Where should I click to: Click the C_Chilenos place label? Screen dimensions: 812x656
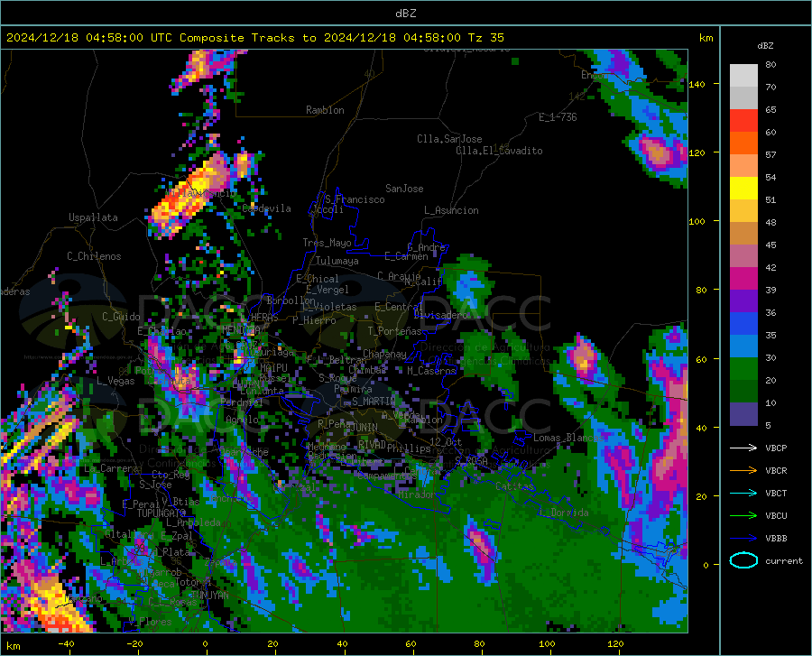[94, 256]
